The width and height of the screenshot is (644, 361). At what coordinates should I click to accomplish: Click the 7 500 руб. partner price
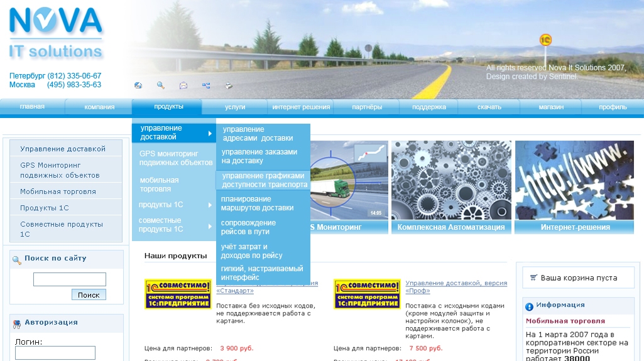(426, 348)
